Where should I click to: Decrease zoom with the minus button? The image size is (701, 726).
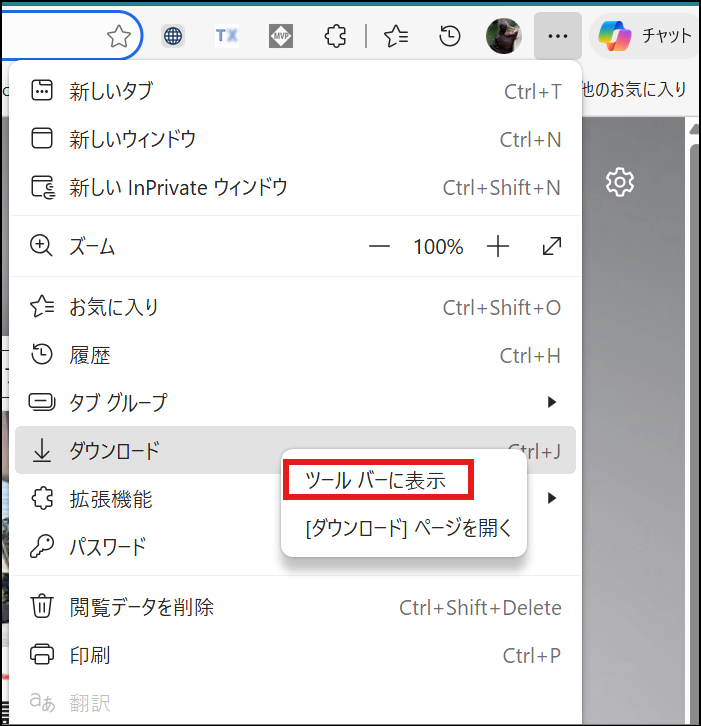point(379,246)
